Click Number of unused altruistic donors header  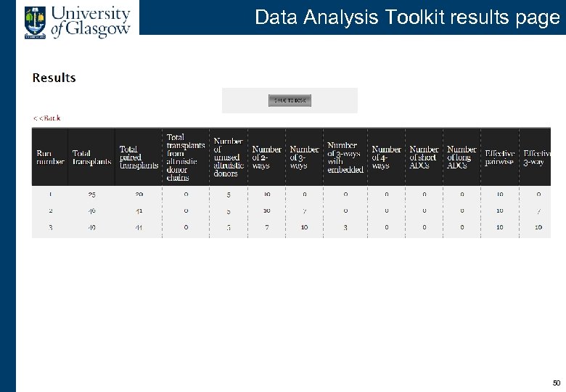[x=228, y=158]
